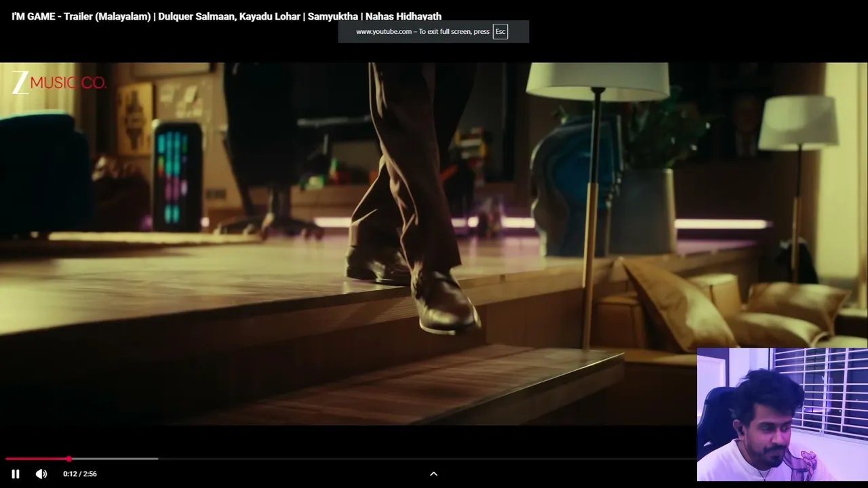Image resolution: width=868 pixels, height=488 pixels.
Task: Click the 0:12 / 2:56 time display
Action: click(x=80, y=474)
